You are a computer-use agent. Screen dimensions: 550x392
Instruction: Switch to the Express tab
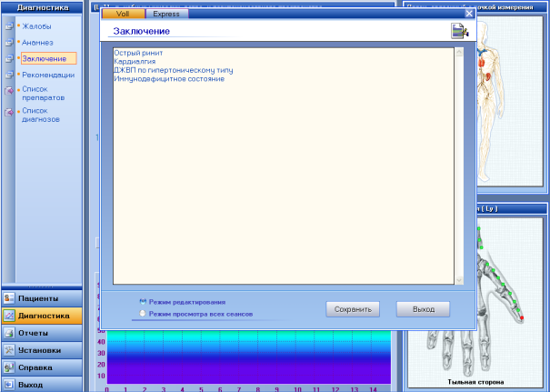click(x=165, y=15)
